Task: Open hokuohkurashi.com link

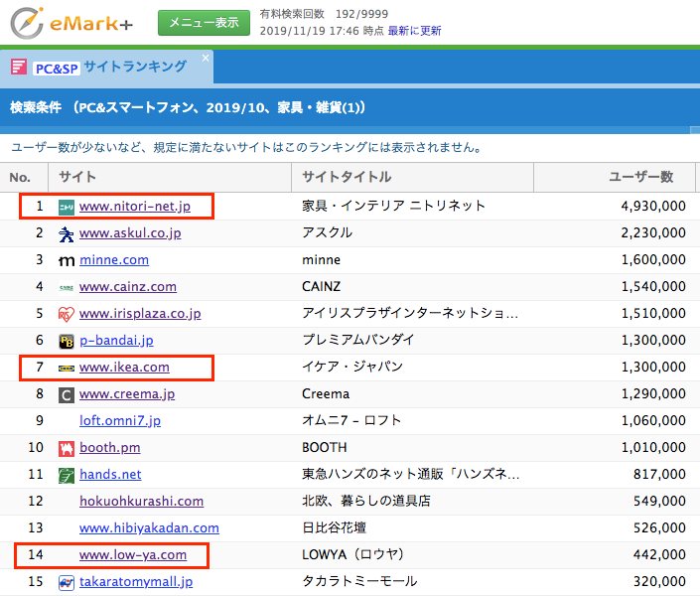Action: point(142,502)
